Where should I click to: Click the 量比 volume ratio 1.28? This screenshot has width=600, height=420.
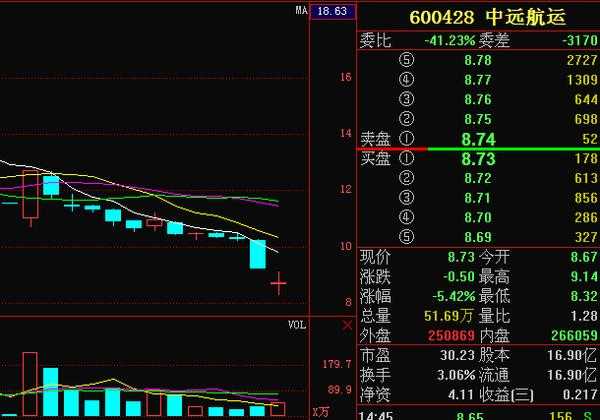point(584,316)
